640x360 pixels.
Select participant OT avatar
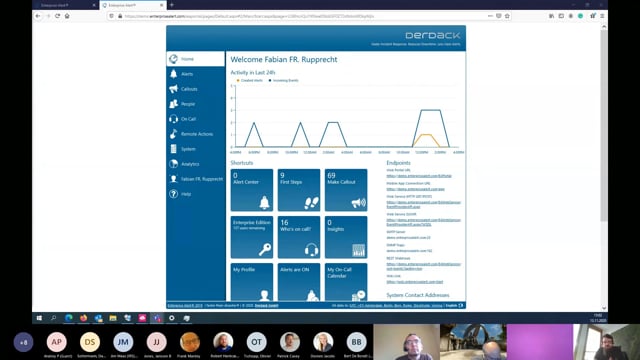[x=256, y=342]
